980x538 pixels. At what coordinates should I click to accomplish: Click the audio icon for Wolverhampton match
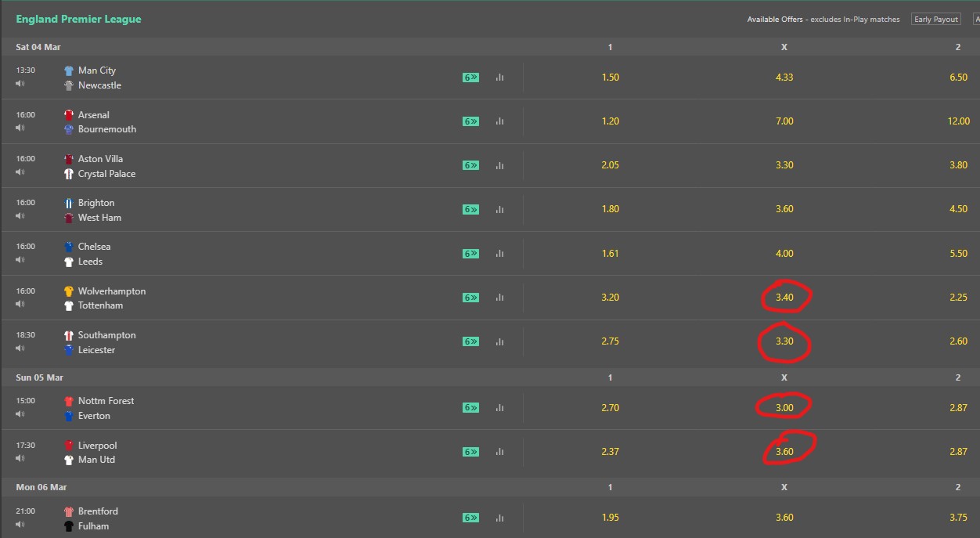tap(20, 305)
